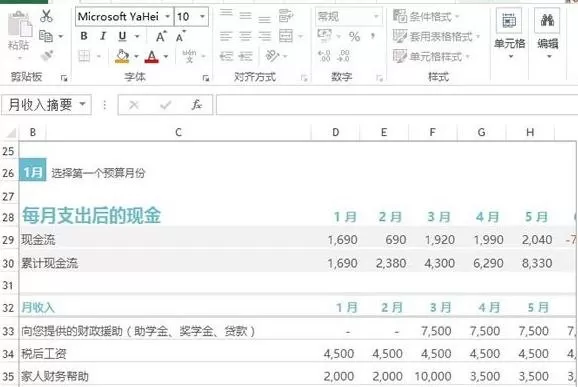
Task: Select the Format Painter brush icon
Action: pyautogui.click(x=47, y=56)
